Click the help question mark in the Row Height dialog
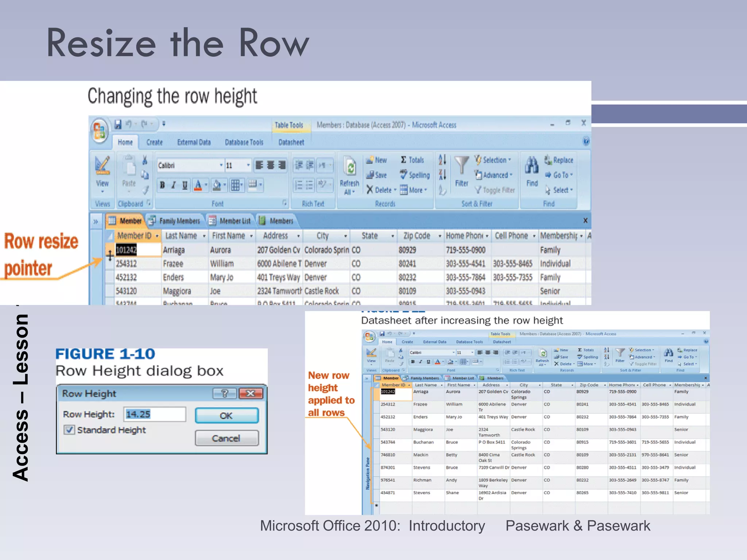The height and width of the screenshot is (560, 747). (224, 393)
